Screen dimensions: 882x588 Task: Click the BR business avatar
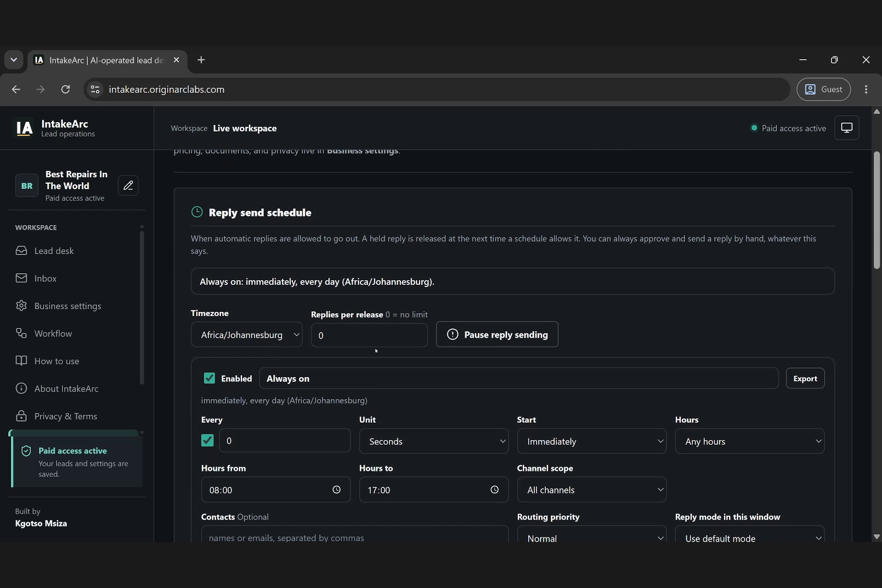[x=27, y=186]
